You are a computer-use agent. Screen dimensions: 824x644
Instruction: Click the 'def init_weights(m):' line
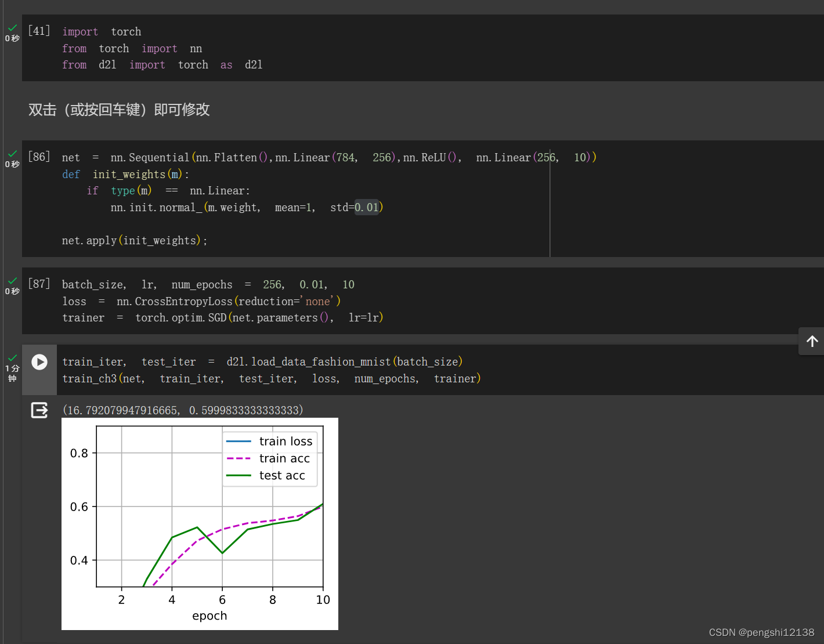coord(125,175)
